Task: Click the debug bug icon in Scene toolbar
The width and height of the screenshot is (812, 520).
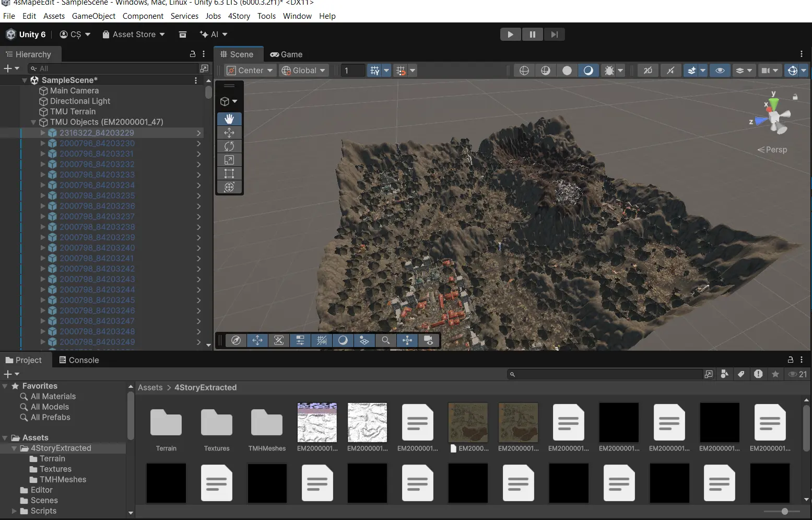Action: [609, 71]
